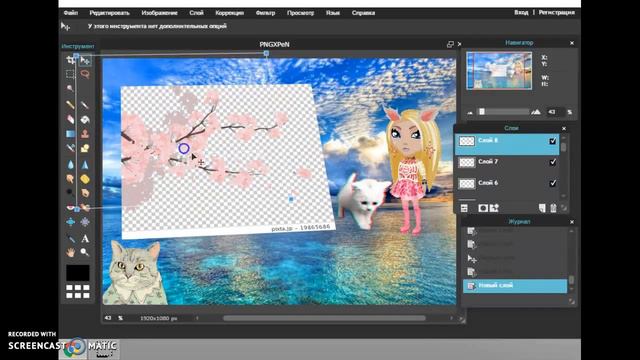Viewport: 640px width, 360px height.
Task: Select the Sharpen triangle tool
Action: (x=85, y=164)
